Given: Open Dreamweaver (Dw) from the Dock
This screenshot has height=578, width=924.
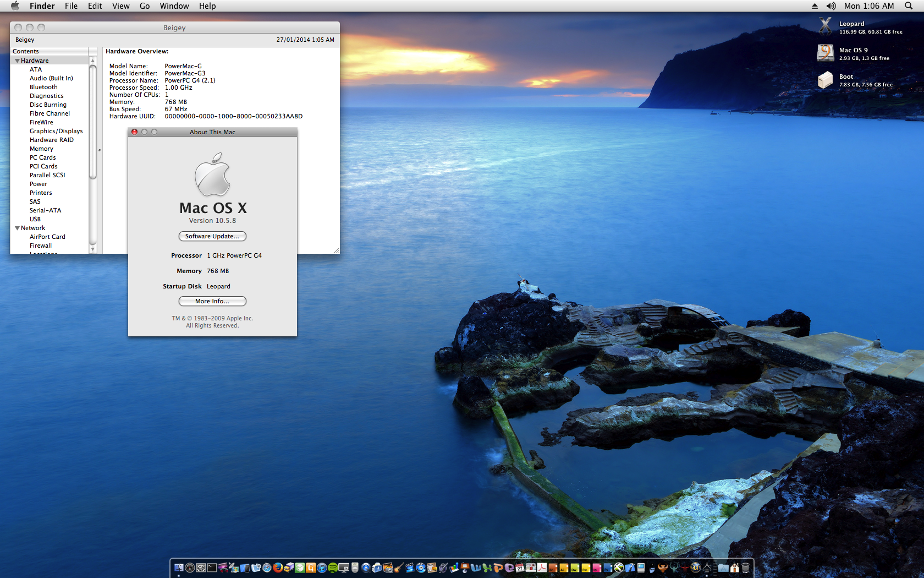Looking at the screenshot, I should coord(575,568).
